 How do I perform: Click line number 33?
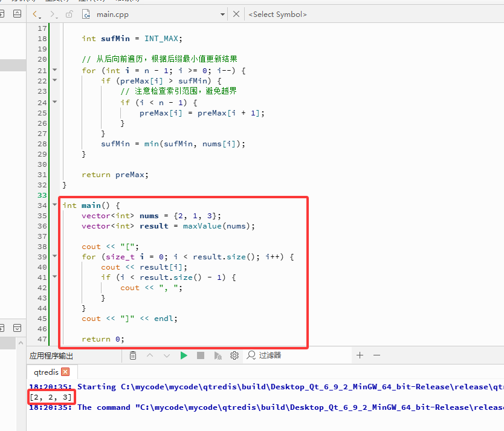[x=42, y=195]
